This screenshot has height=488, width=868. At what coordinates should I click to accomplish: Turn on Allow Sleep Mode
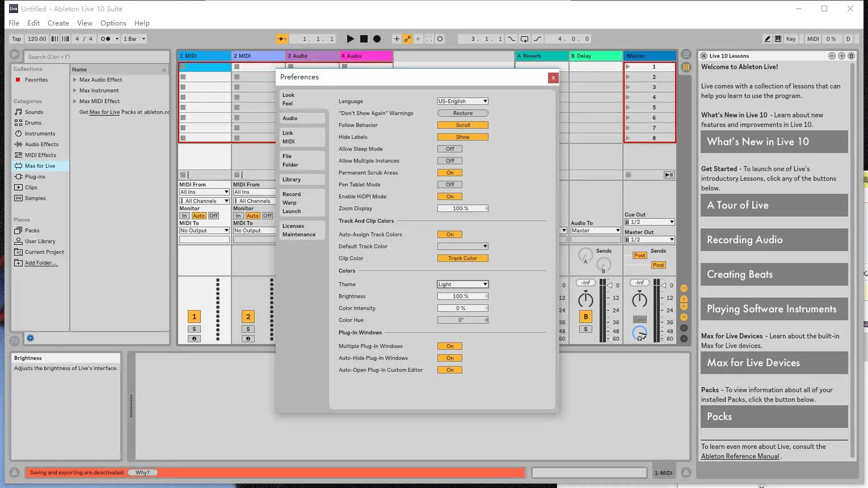coord(450,148)
